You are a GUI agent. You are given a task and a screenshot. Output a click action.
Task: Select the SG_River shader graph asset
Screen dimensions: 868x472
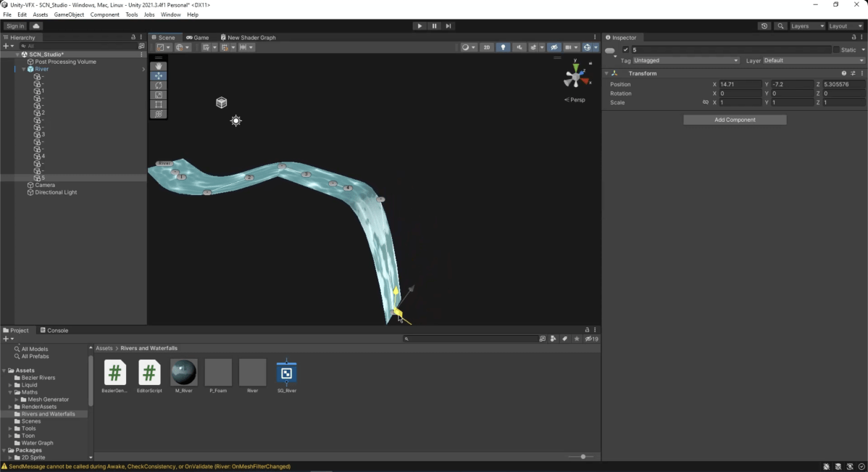286,371
